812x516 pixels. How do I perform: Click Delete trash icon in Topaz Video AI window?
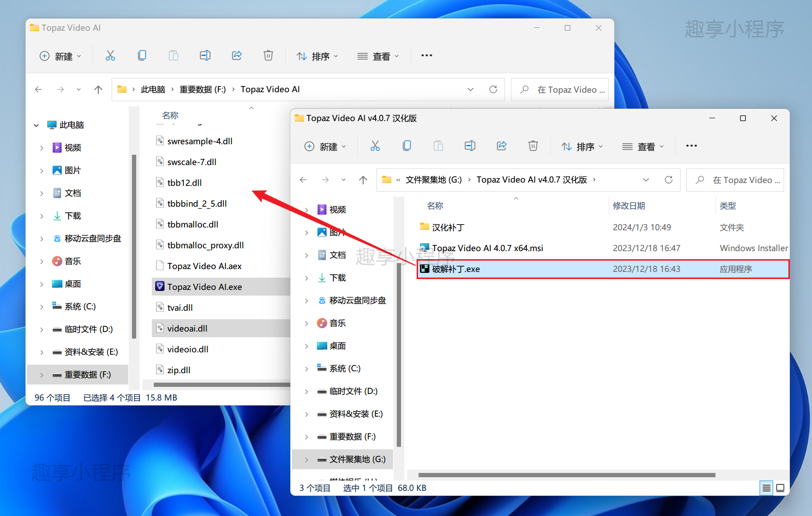tap(268, 56)
